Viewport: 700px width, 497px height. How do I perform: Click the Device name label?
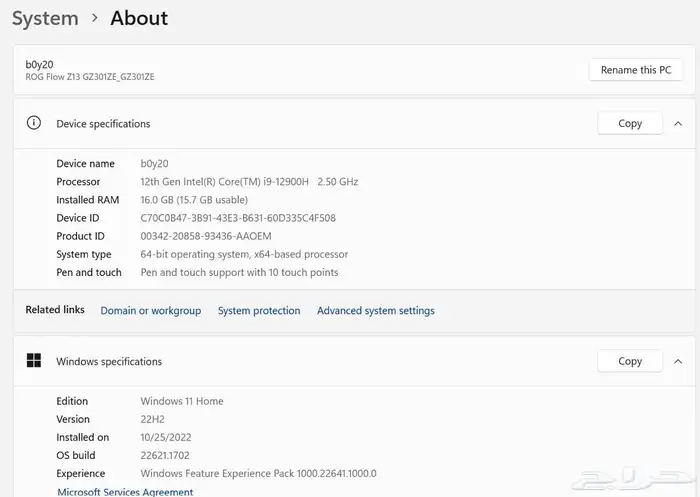[x=85, y=164]
